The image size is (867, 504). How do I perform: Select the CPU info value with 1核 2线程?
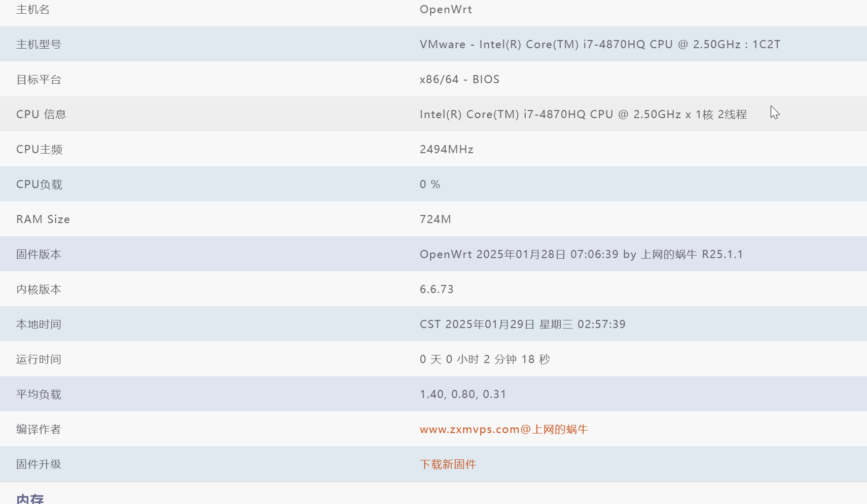coord(583,115)
